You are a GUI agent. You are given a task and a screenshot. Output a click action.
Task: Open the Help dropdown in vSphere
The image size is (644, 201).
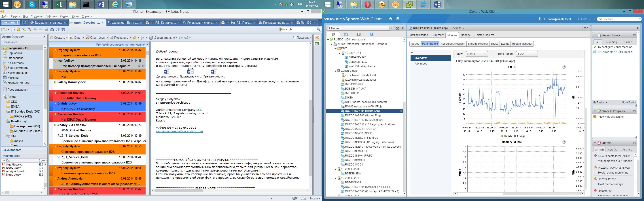[x=585, y=19]
